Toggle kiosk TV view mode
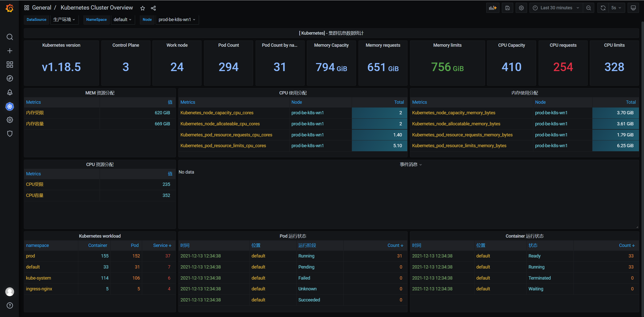The width and height of the screenshot is (644, 317). pos(633,8)
